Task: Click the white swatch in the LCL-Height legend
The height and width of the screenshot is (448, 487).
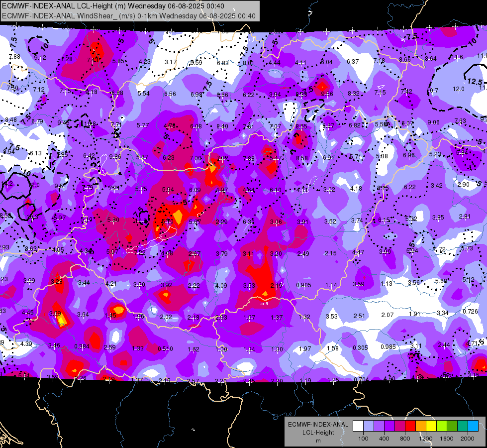Action: click(358, 426)
